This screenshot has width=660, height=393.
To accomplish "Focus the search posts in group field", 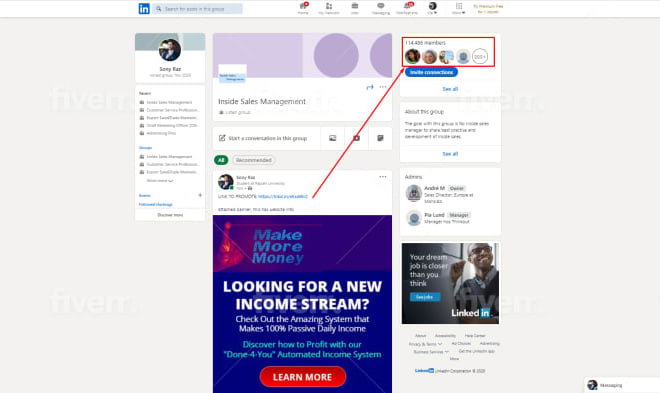I will point(197,8).
